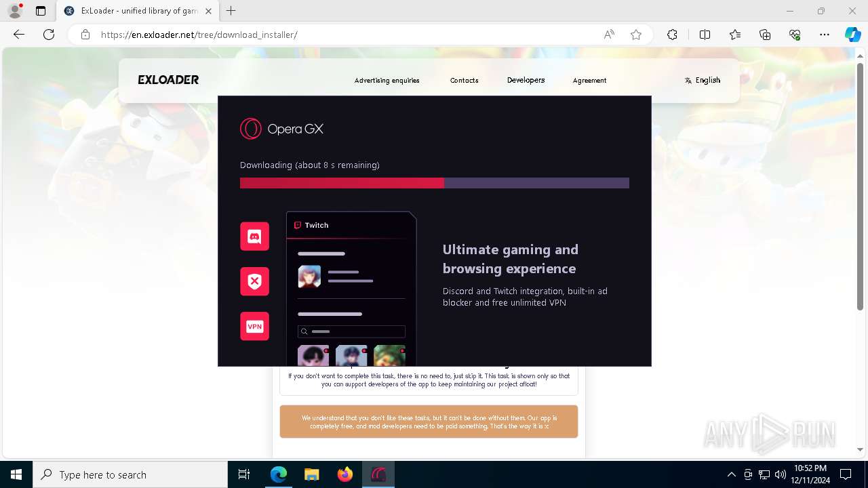Open the English language selector
Screen dimensions: 868x488
pyautogui.click(x=703, y=80)
